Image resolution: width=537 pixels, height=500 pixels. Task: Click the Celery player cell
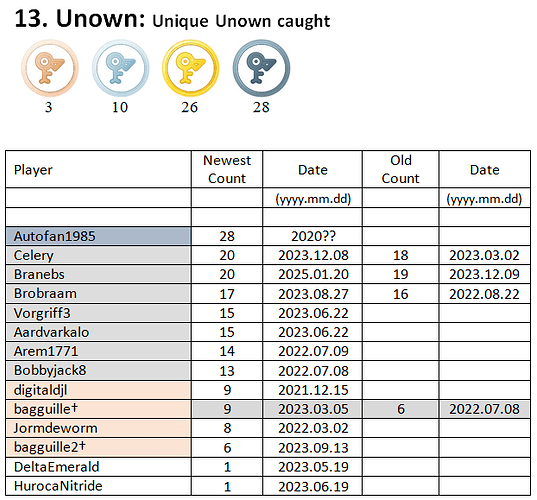pos(99,255)
